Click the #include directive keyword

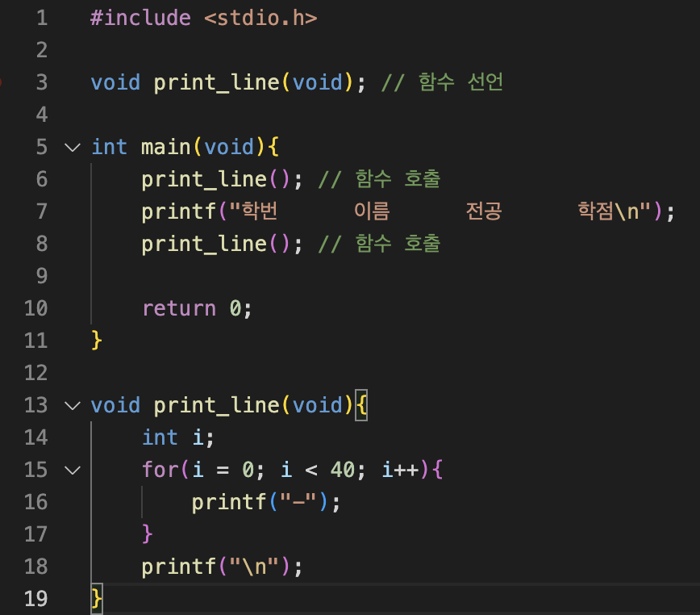pos(140,19)
